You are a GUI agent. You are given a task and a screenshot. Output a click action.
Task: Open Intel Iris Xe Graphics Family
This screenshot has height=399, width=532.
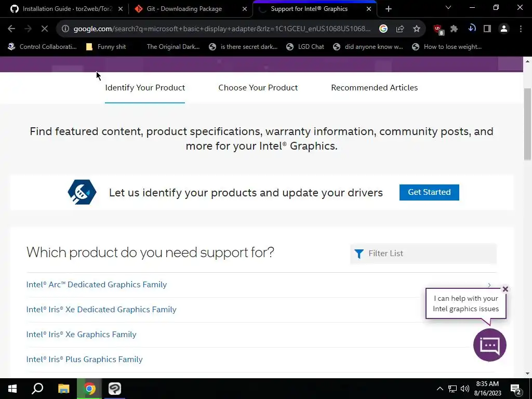[81, 335]
